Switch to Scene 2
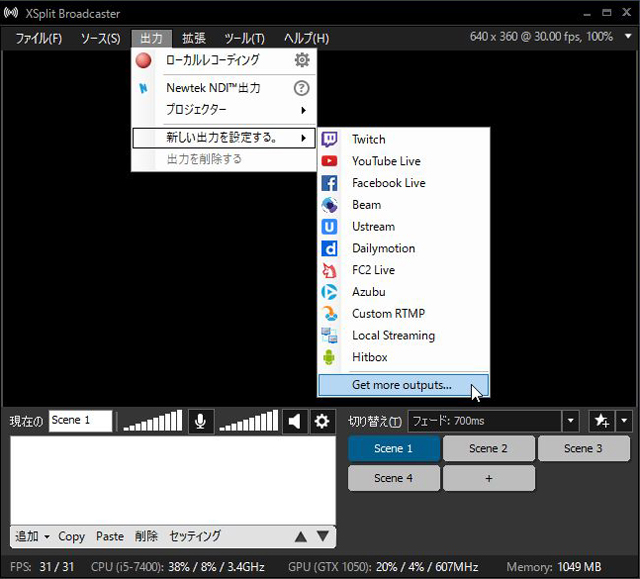This screenshot has width=640, height=579. 489,448
